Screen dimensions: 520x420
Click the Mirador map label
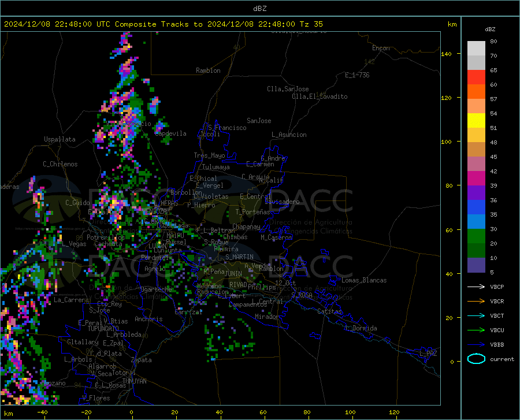click(266, 317)
